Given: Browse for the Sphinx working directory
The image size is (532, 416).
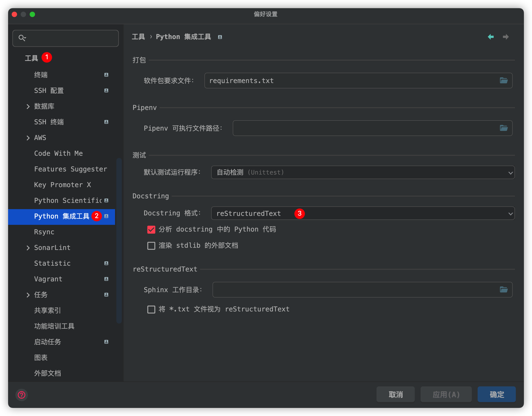Looking at the screenshot, I should coord(504,290).
